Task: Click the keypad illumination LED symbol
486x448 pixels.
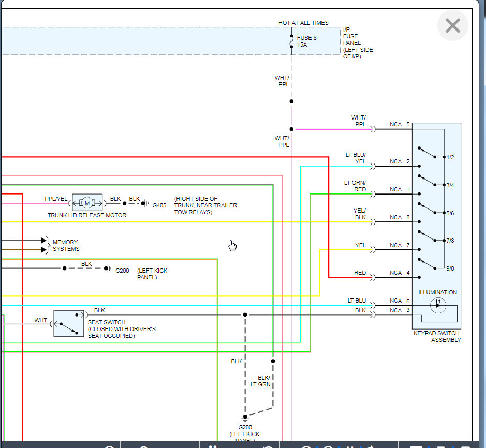Action: point(438,305)
